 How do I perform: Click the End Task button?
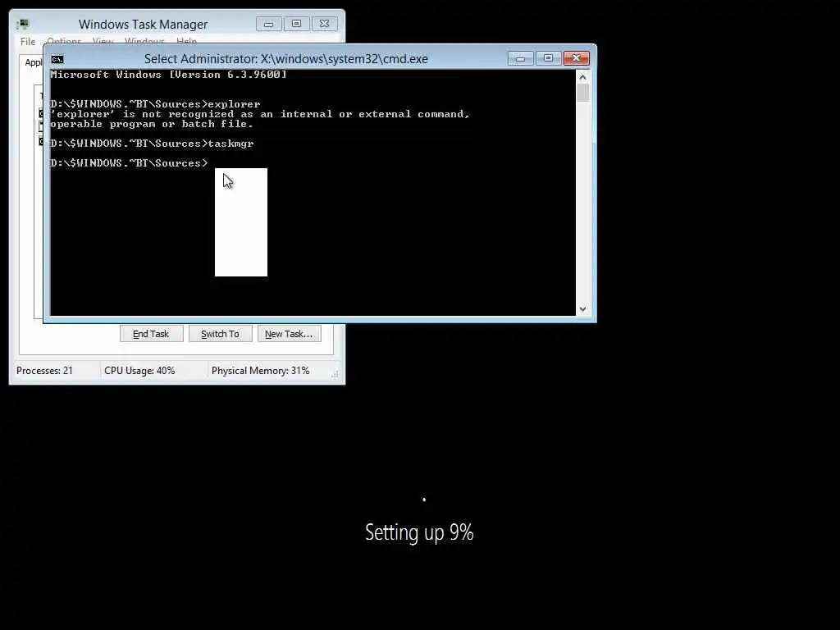(x=151, y=334)
